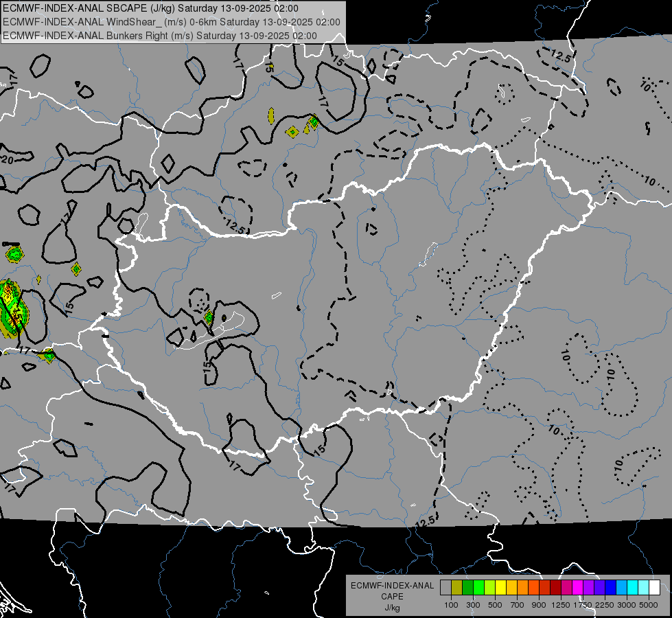The height and width of the screenshot is (618, 672).
Task: Select the cyan 3000 legend swatch
Action: (x=632, y=587)
